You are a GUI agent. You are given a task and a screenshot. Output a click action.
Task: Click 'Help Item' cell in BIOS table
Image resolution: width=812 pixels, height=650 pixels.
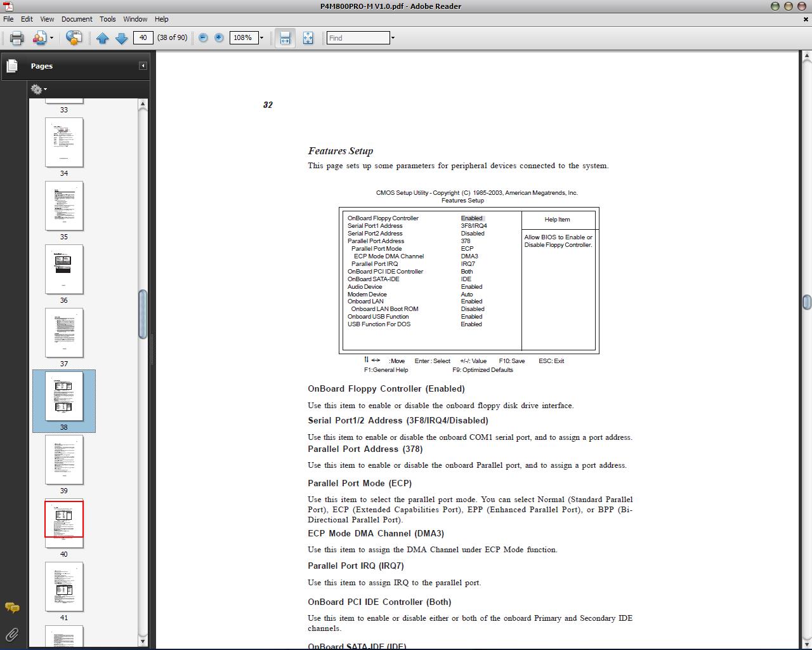557,220
